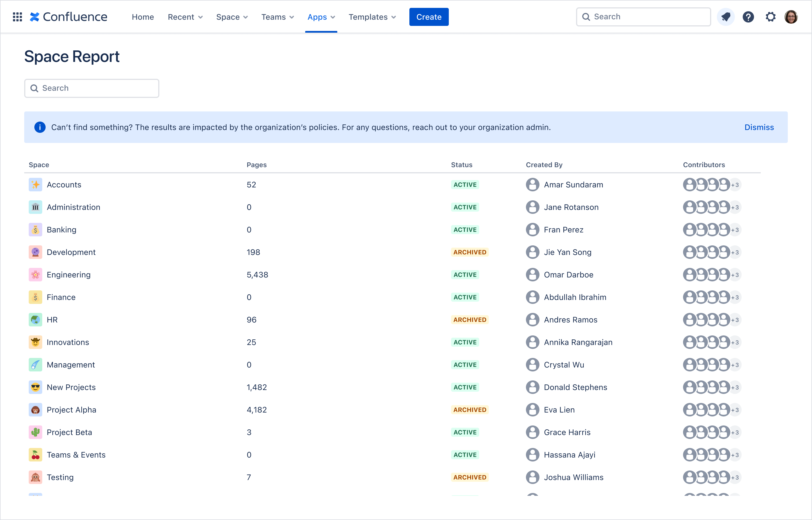Expand the Teams dropdown menu
The image size is (812, 520).
278,17
